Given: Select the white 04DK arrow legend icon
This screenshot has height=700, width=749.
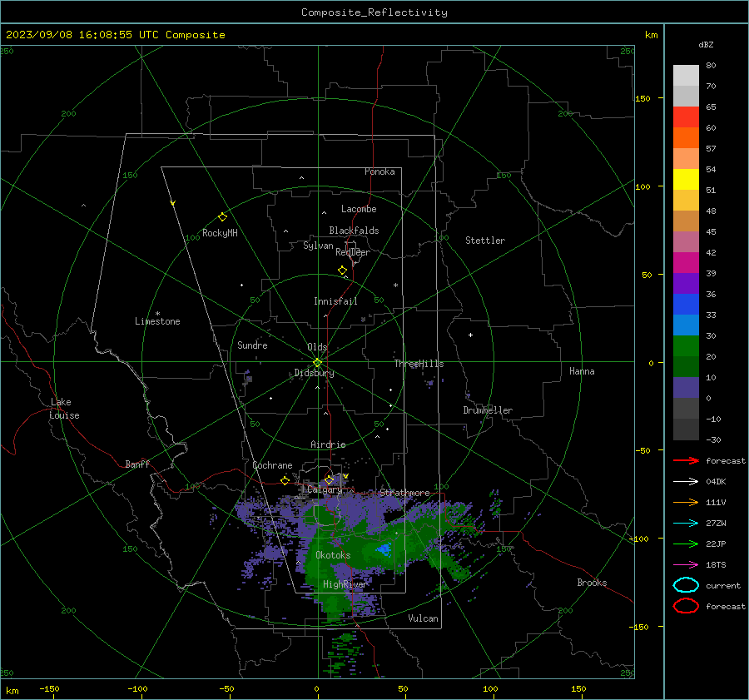Looking at the screenshot, I should click(x=686, y=482).
